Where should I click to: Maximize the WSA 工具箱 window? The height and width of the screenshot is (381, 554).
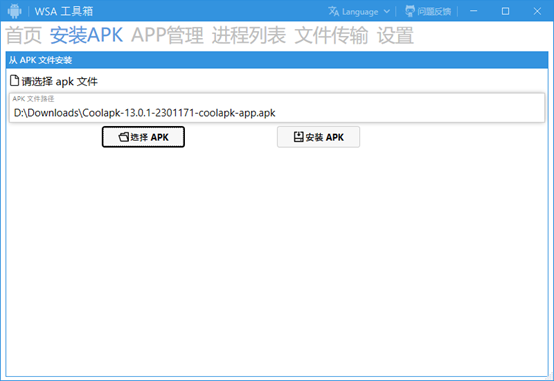505,11
